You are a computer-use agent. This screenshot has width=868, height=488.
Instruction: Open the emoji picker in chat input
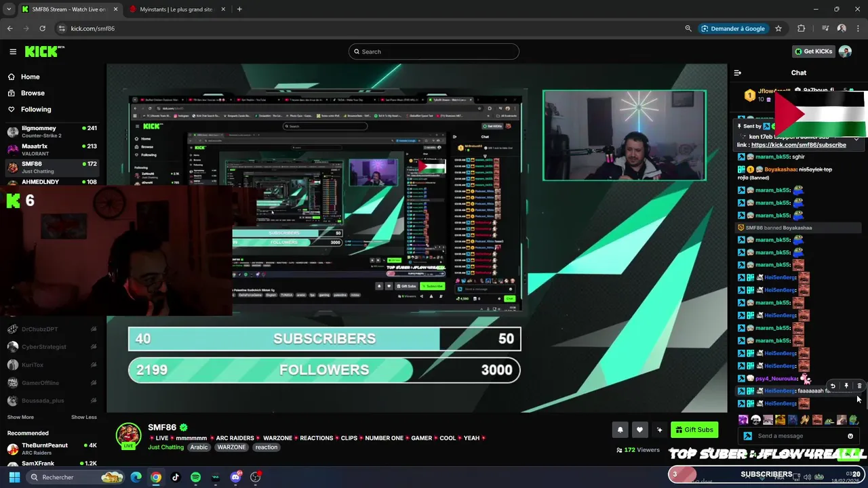[850, 436]
